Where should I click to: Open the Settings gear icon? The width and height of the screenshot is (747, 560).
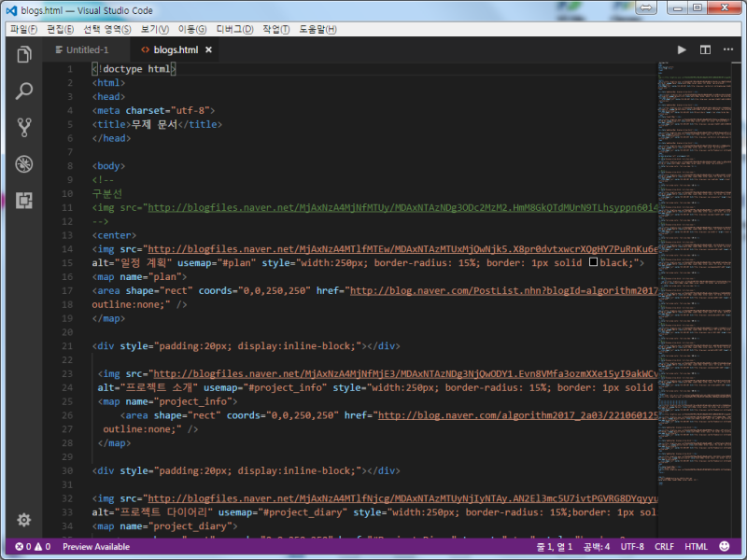point(23,519)
